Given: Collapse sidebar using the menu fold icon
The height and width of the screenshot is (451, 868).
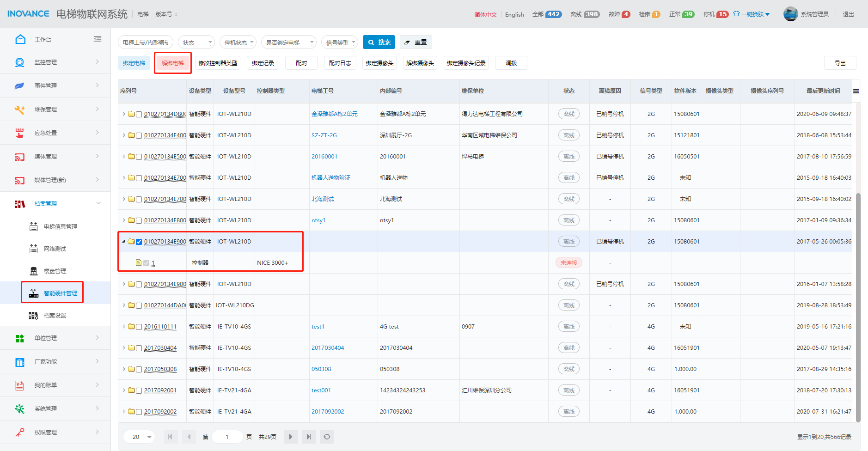Looking at the screenshot, I should click(x=98, y=39).
